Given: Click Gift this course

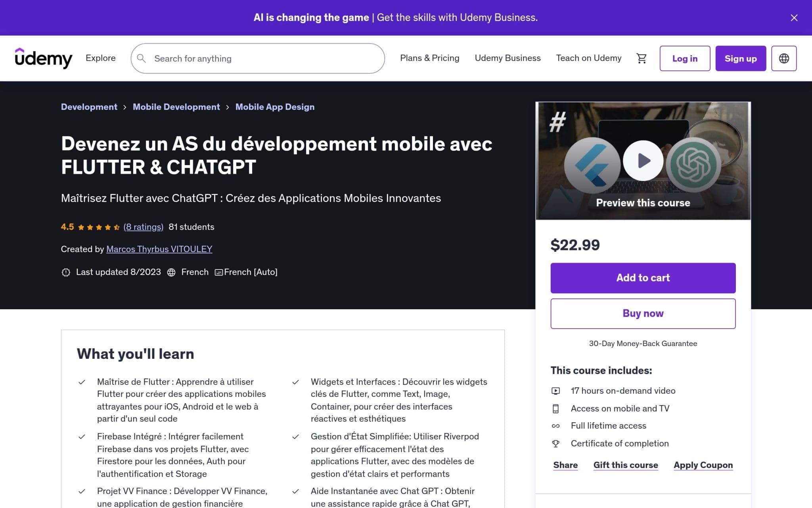Looking at the screenshot, I should 626,465.
